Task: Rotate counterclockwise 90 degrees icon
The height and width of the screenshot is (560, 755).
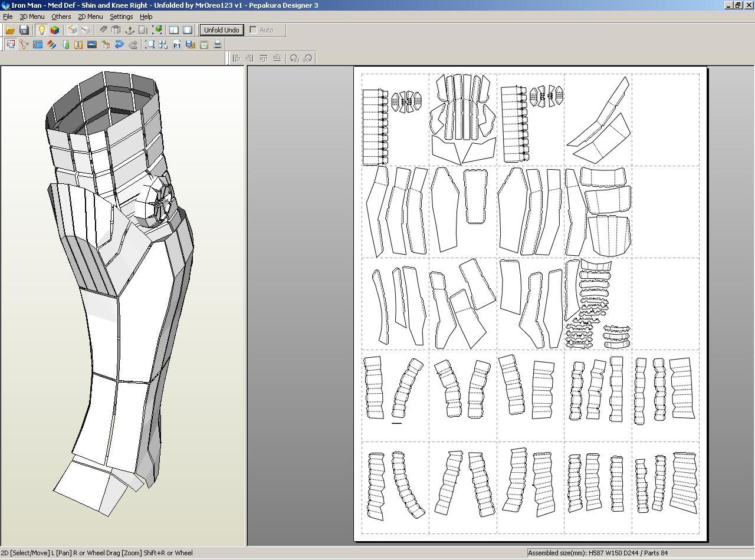Action: pos(294,58)
